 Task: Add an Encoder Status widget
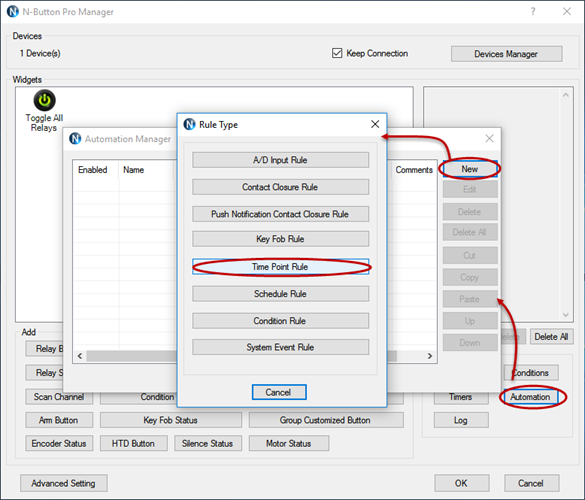59,443
